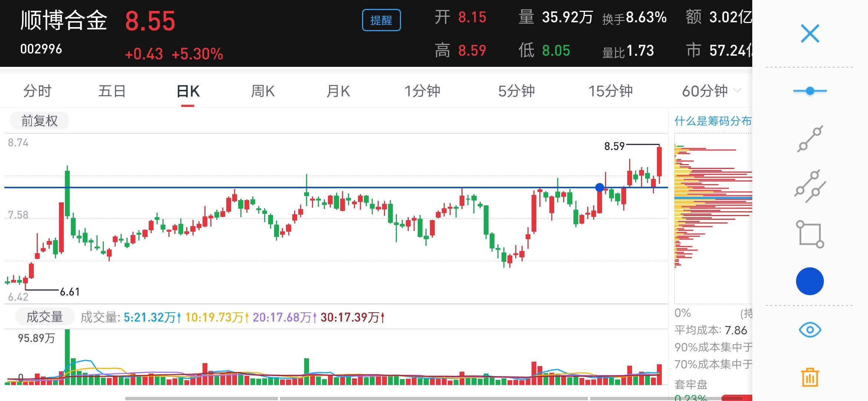Open the 什么是筹码分布 link
Image resolution: width=868 pixels, height=401 pixels.
point(712,121)
